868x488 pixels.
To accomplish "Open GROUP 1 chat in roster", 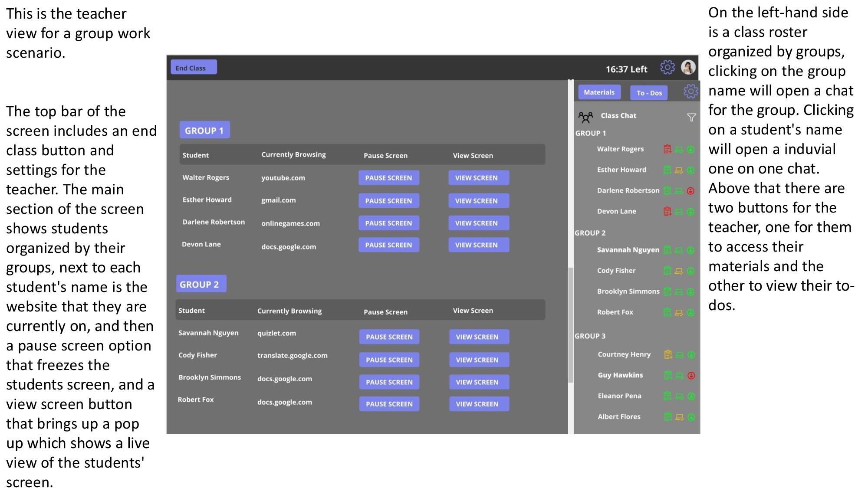I will 590,133.
